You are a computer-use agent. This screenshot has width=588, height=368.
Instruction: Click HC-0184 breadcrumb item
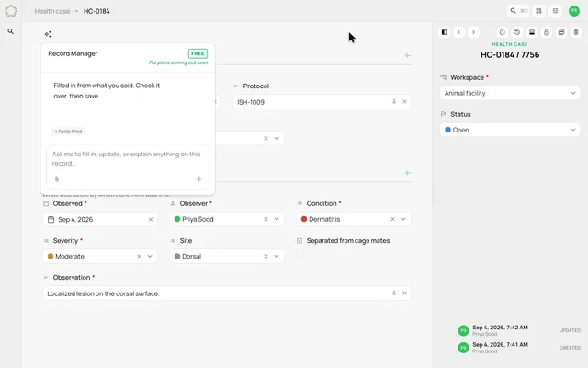point(96,11)
